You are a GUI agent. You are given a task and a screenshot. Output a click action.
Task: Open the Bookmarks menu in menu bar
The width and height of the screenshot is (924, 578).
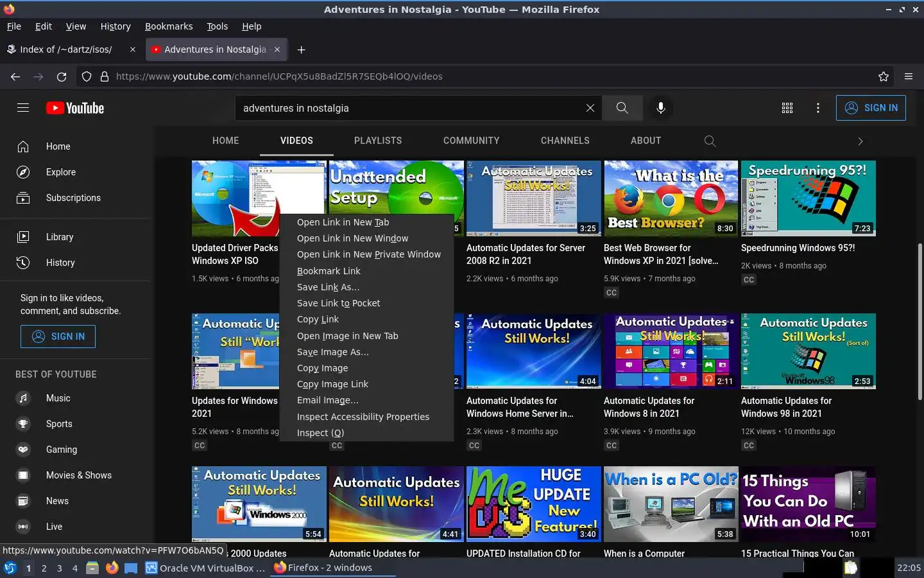click(x=169, y=26)
